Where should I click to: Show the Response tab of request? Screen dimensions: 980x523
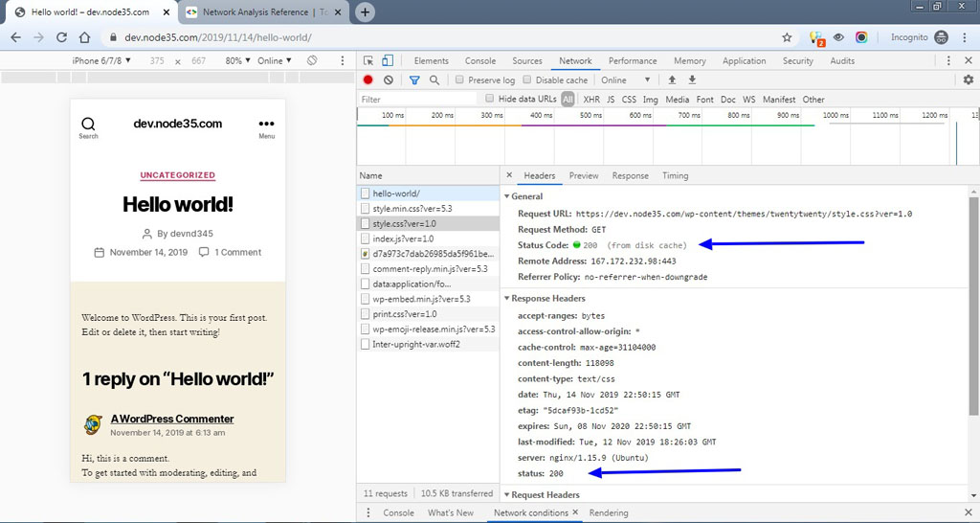(630, 176)
